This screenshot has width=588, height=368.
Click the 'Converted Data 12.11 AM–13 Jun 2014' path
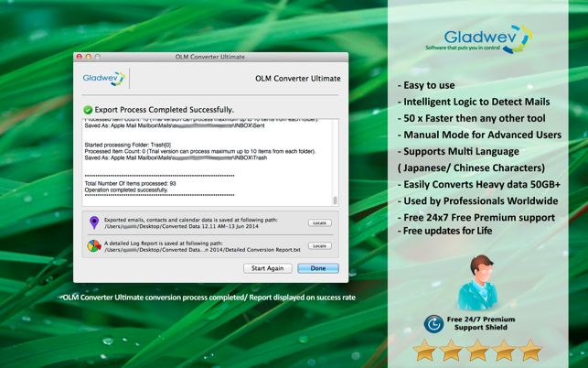click(x=181, y=226)
